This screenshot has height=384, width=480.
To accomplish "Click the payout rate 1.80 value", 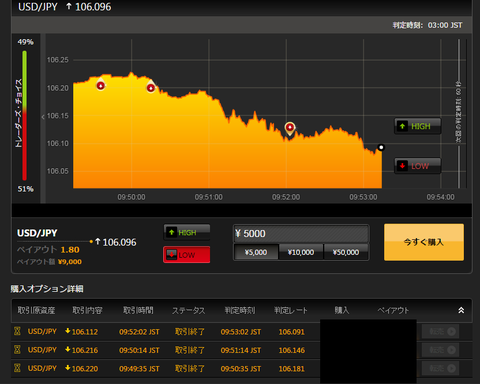I will tap(70, 250).
